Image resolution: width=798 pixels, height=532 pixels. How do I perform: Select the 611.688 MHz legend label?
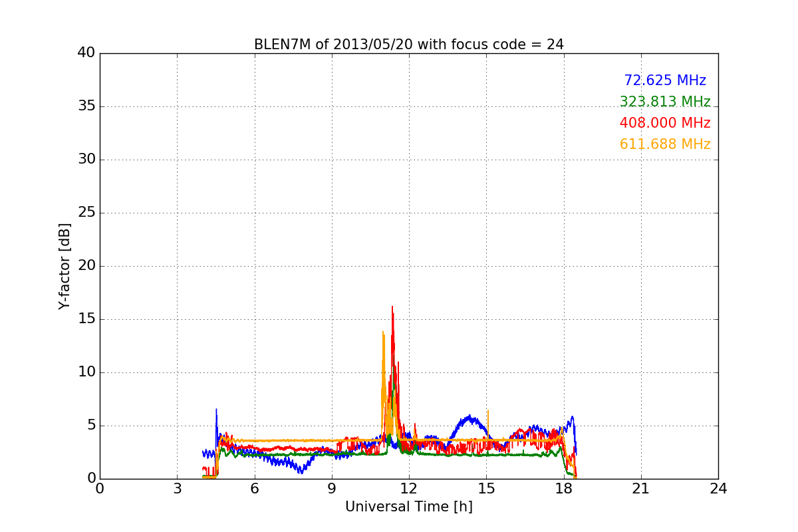[665, 144]
